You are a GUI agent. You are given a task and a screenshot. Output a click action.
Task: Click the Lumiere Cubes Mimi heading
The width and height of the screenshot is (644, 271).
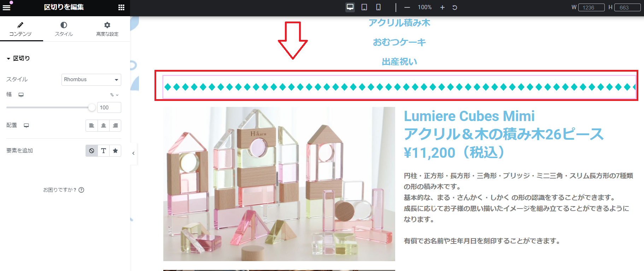click(469, 116)
